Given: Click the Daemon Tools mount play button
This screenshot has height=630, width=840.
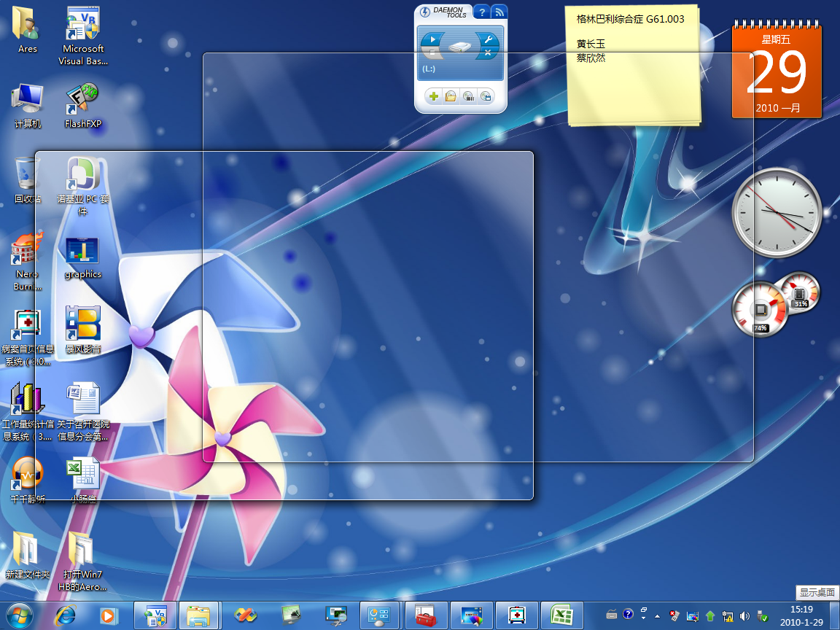Looking at the screenshot, I should tap(433, 39).
